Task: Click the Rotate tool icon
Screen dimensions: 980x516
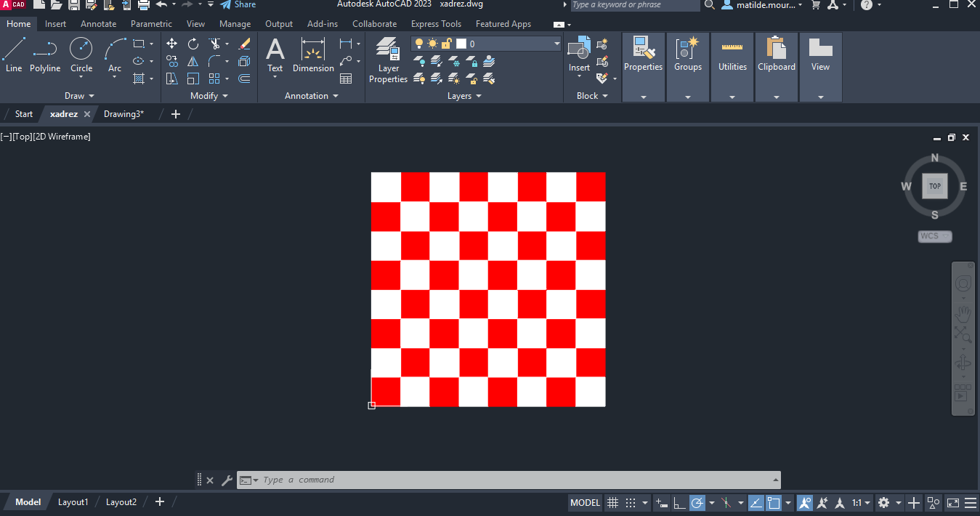Action: [x=193, y=44]
